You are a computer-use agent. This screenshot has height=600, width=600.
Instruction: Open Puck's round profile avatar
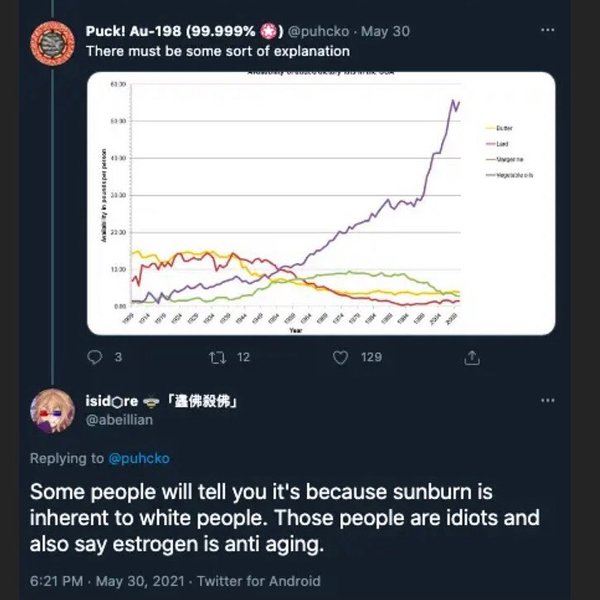coord(50,44)
